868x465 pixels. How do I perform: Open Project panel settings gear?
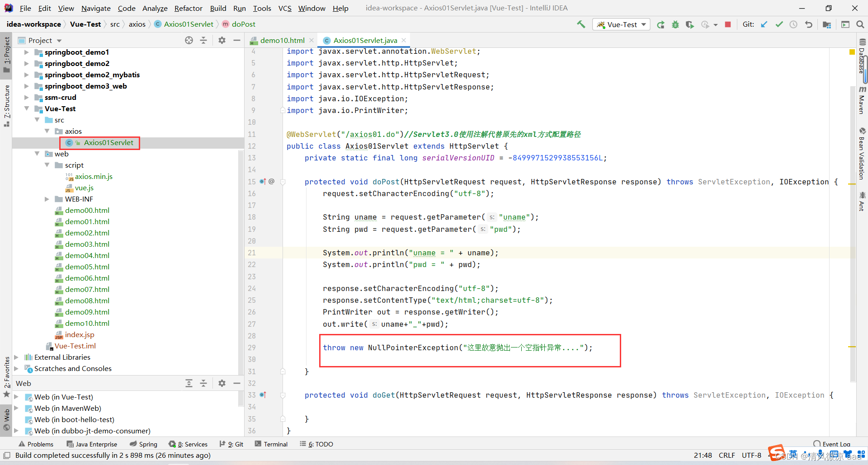[x=222, y=40]
